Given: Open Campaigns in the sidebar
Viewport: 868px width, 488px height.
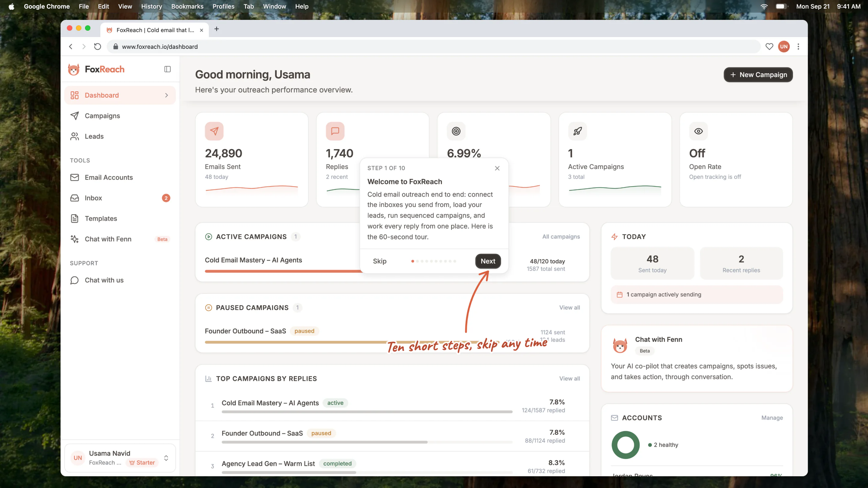Looking at the screenshot, I should pyautogui.click(x=120, y=116).
